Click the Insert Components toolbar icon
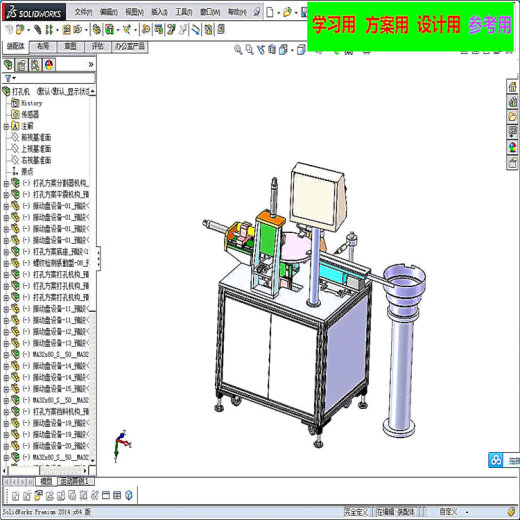 pyautogui.click(x=20, y=30)
